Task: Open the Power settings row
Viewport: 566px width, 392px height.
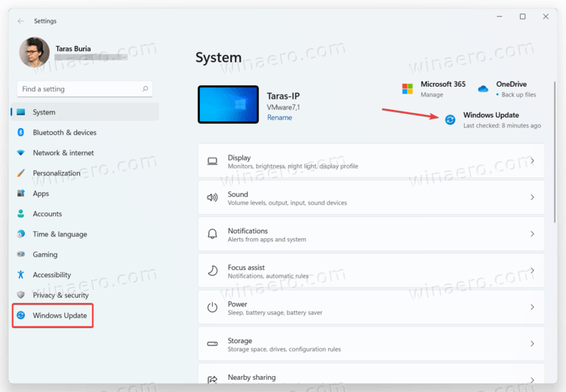Action: 371,308
